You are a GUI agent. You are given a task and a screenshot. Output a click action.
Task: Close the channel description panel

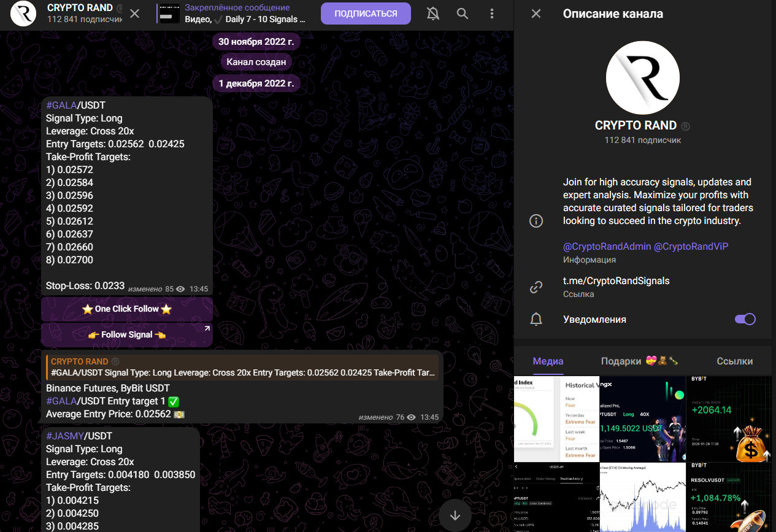[536, 13]
